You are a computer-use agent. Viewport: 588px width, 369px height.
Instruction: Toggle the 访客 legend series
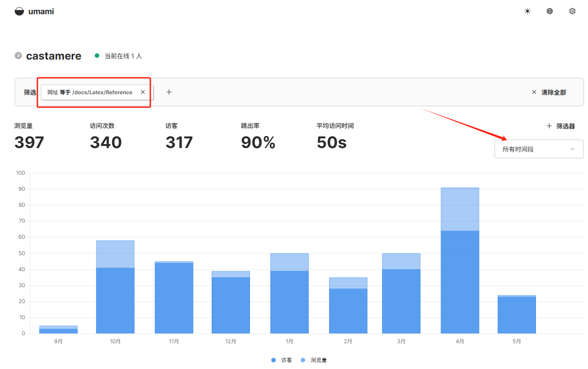tap(282, 360)
